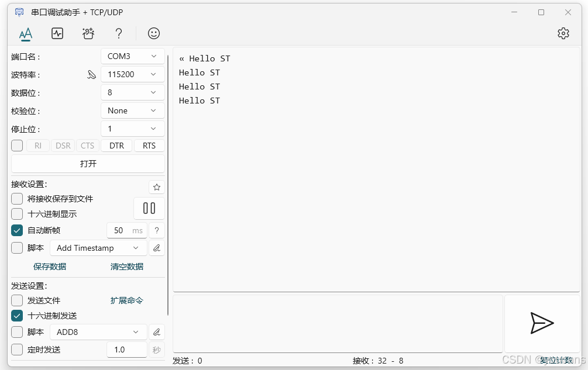588x370 pixels.
Task: Click the brush icon beside baud rate
Action: click(x=91, y=74)
